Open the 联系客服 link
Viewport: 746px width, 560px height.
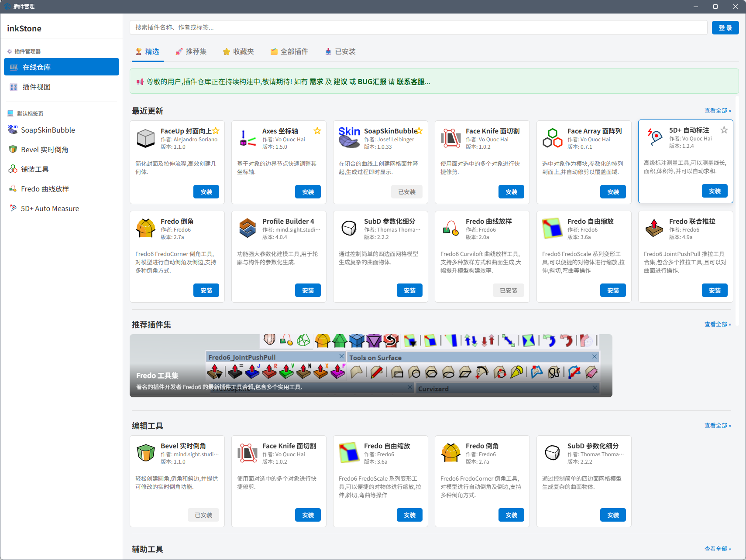pos(412,82)
